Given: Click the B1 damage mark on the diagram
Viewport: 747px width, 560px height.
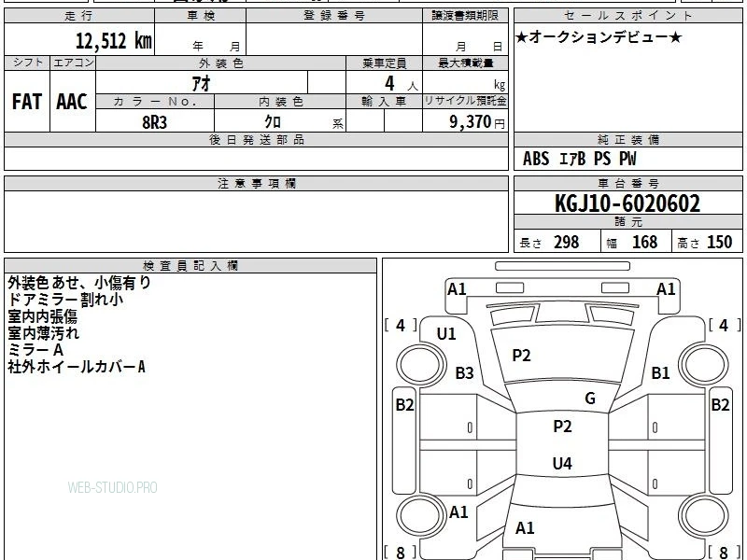Looking at the screenshot, I should tap(661, 372).
